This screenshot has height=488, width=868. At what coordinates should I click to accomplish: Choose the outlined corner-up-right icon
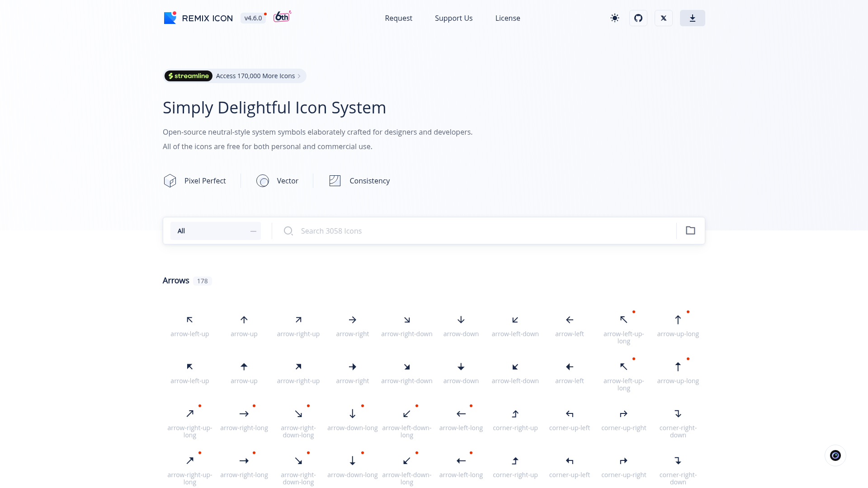click(x=624, y=414)
